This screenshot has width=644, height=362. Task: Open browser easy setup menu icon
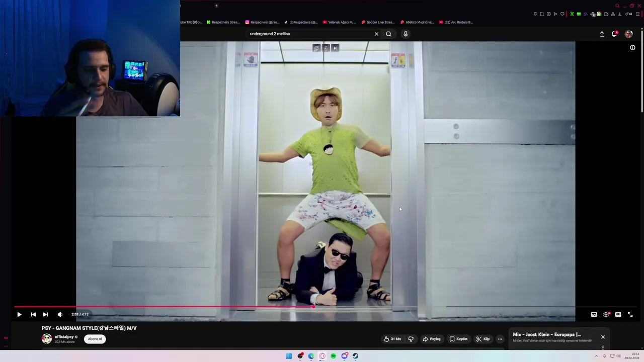pyautogui.click(x=637, y=14)
